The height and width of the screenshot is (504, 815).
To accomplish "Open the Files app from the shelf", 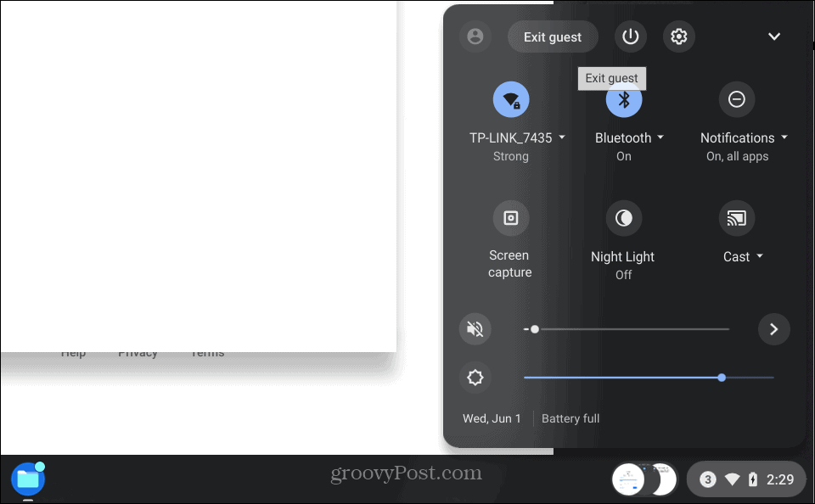I will coord(27,479).
